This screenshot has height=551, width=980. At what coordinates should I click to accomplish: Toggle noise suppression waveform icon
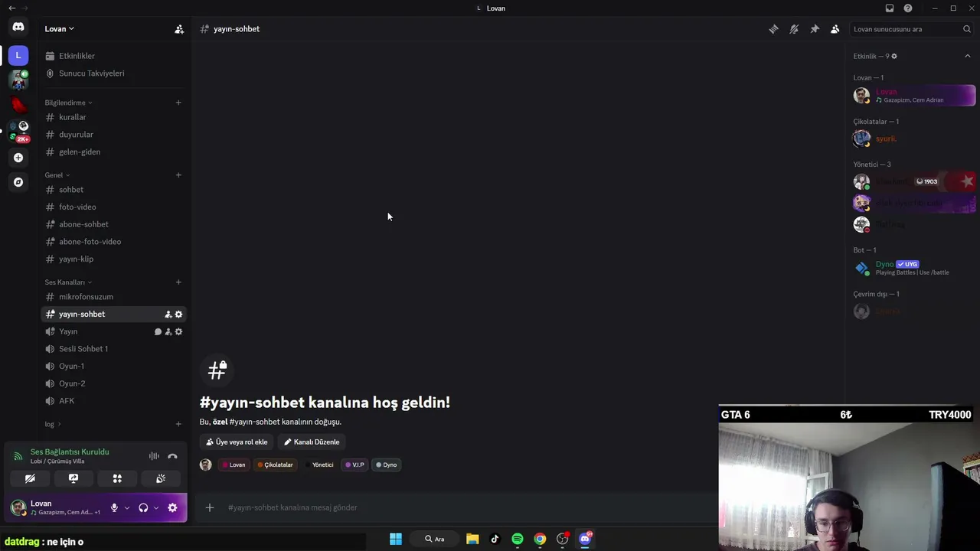154,456
